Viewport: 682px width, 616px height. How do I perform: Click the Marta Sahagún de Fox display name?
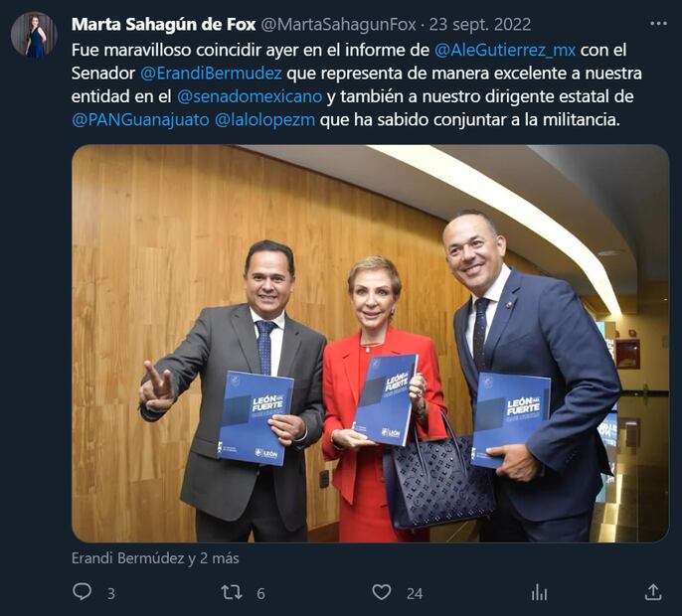click(163, 25)
